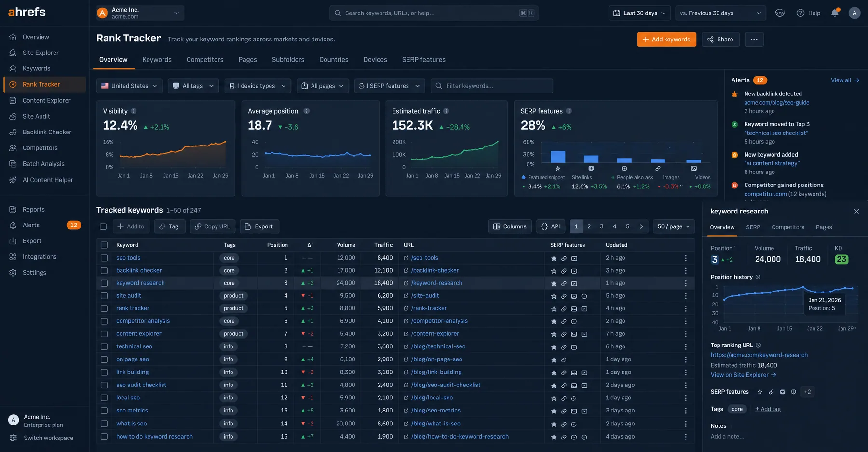
Task: Click the Estimated traffic info icon
Action: pos(446,111)
